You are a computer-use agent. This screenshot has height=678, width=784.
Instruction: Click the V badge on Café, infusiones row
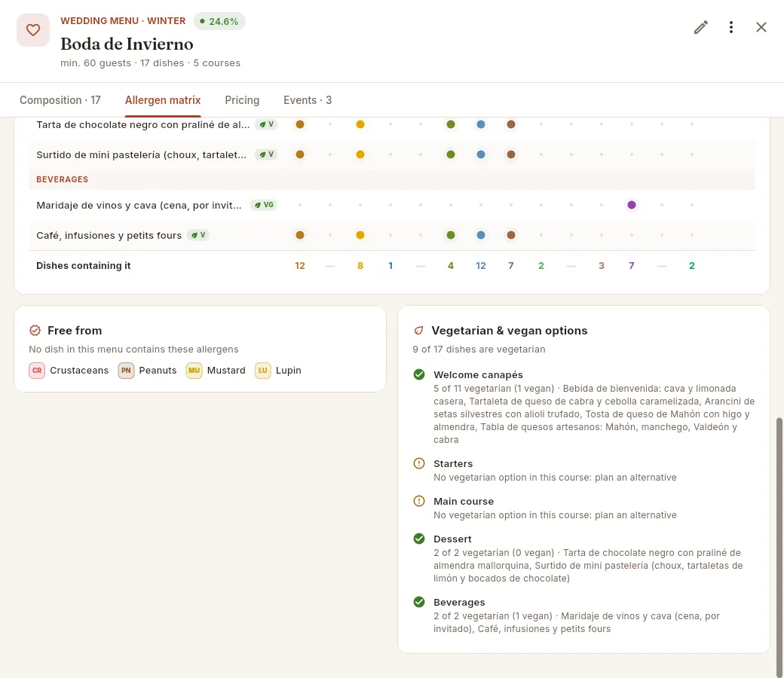point(198,235)
